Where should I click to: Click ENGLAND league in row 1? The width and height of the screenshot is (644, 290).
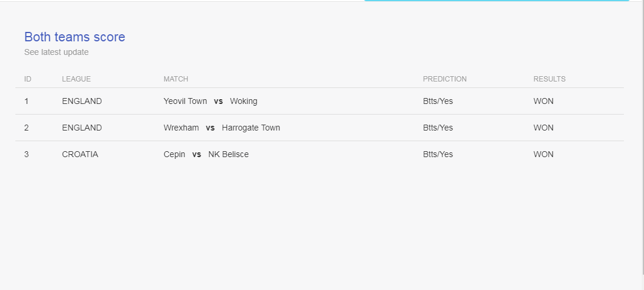point(82,101)
